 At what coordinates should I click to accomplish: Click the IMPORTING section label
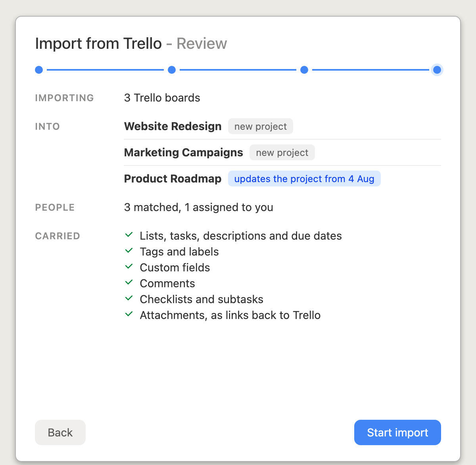(65, 98)
